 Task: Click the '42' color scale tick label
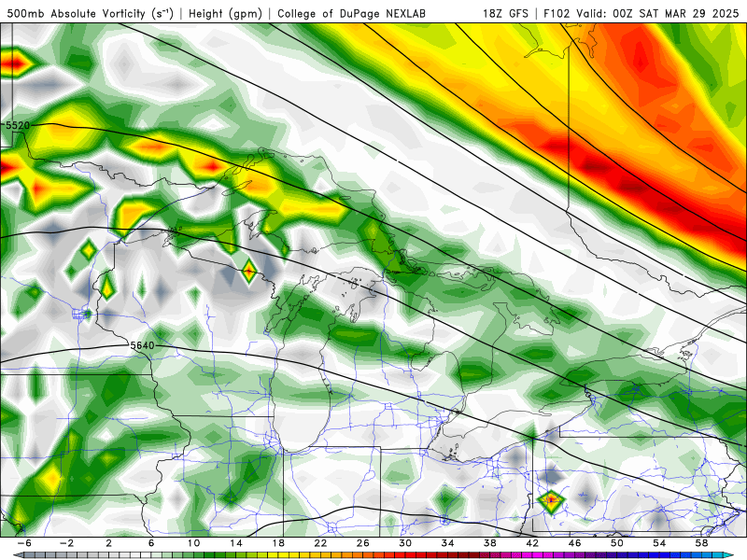pyautogui.click(x=532, y=543)
